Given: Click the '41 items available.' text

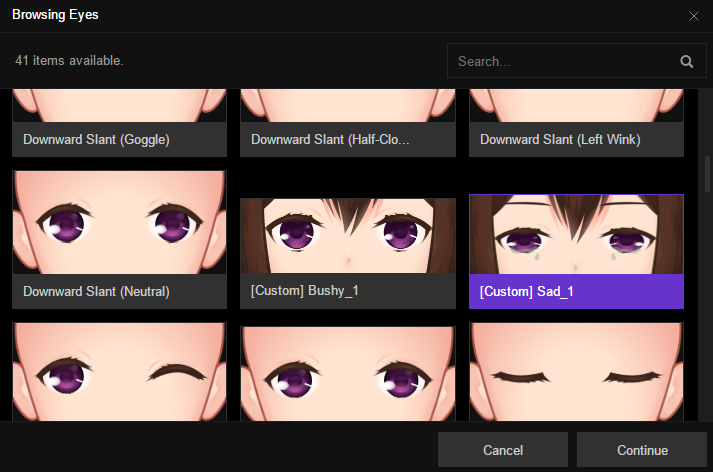Looking at the screenshot, I should tap(69, 60).
